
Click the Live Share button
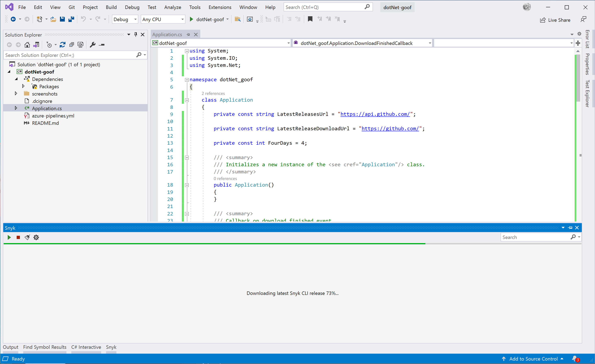click(555, 20)
